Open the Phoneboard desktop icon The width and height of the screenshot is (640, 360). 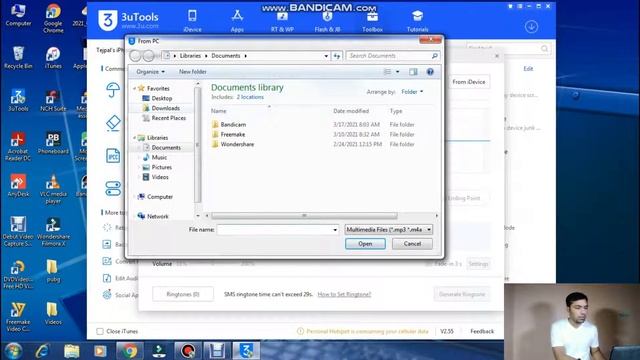pos(53,143)
